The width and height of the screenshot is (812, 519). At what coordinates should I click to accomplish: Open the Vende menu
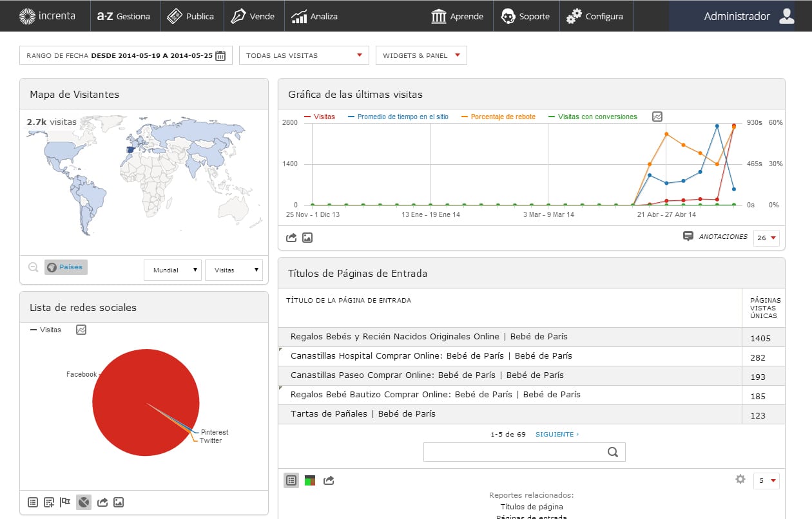click(253, 16)
